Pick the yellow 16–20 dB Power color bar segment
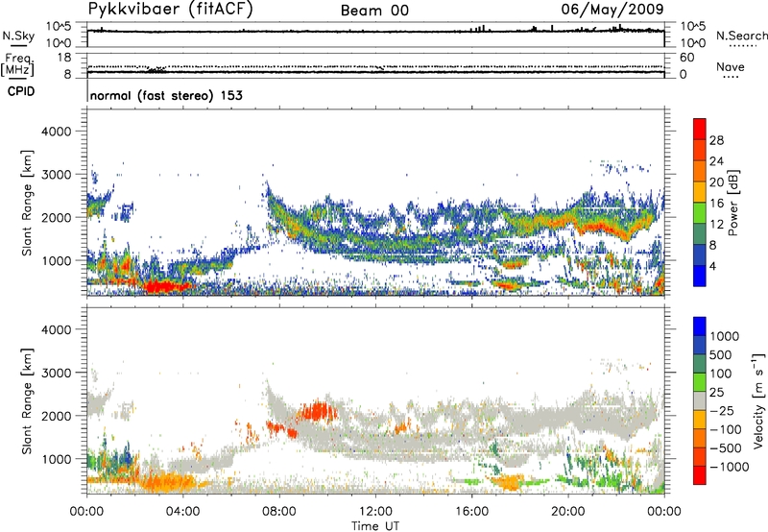Screen dimensions: 768x532 700,191
